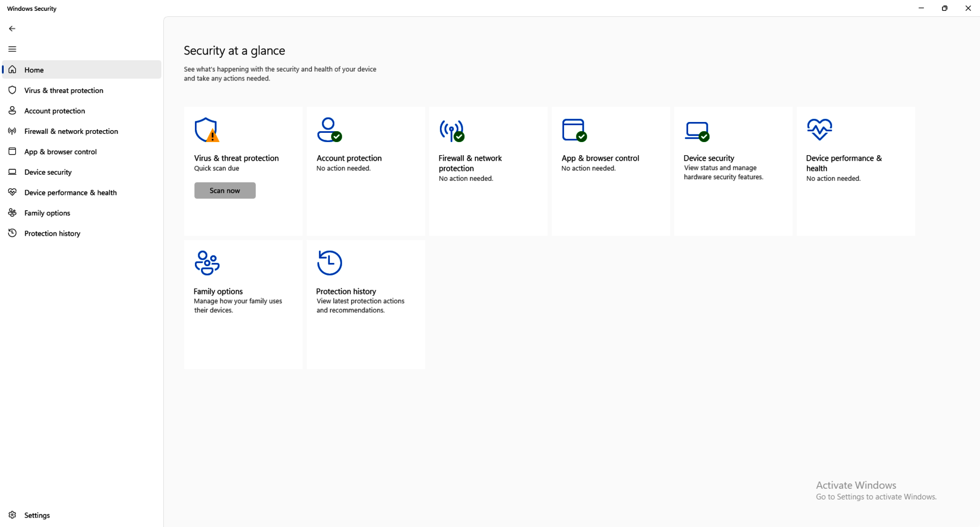Click the Virus & threat protection shield tile icon
Screen dimensions: 980x527
206,130
